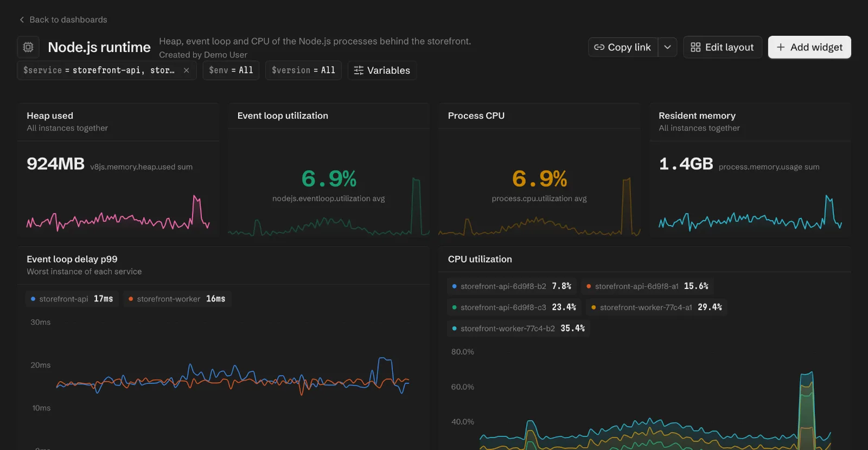Toggle storefront-api-6d9f8-b2 series in CPU utilization
This screenshot has width=868, height=450.
pos(512,286)
